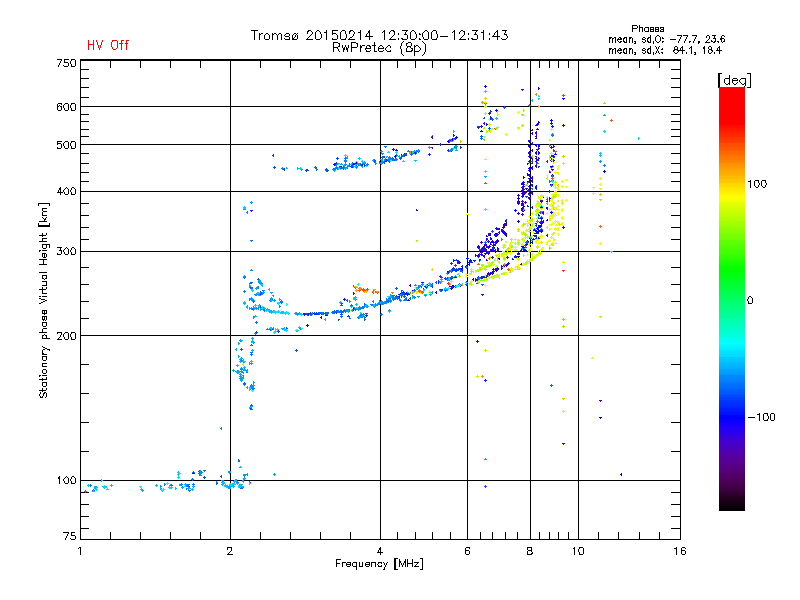Click the x-axis '8' tick label

530,551
